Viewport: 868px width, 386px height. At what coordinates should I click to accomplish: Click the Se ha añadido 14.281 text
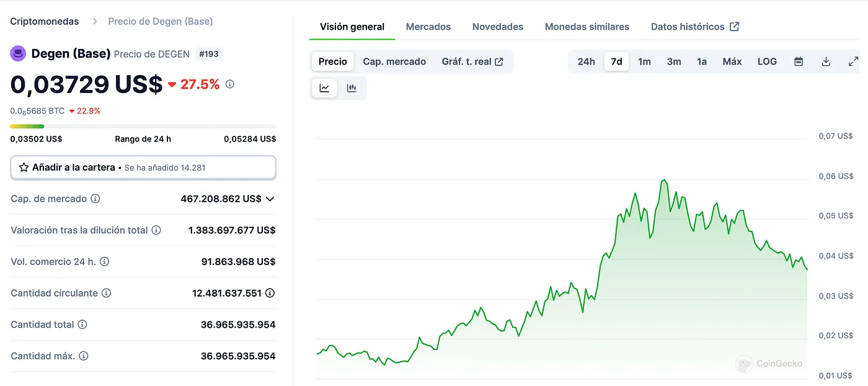pyautogui.click(x=165, y=168)
